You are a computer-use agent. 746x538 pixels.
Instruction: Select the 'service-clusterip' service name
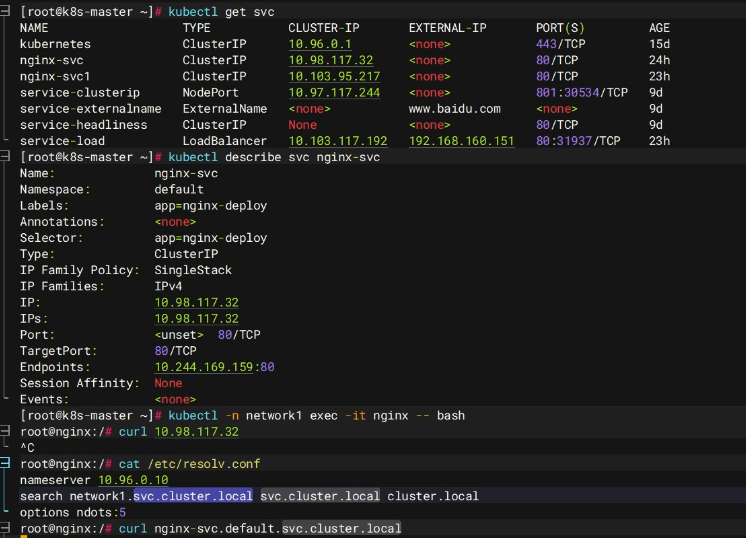[80, 93]
